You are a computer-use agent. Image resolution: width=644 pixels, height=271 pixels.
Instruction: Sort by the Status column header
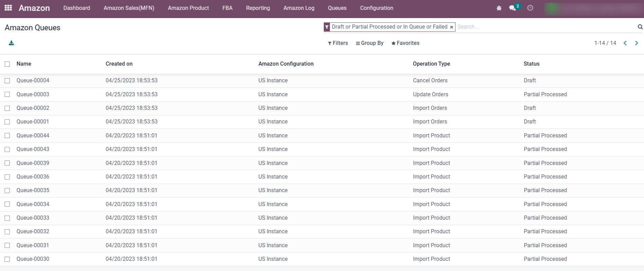[x=531, y=64]
